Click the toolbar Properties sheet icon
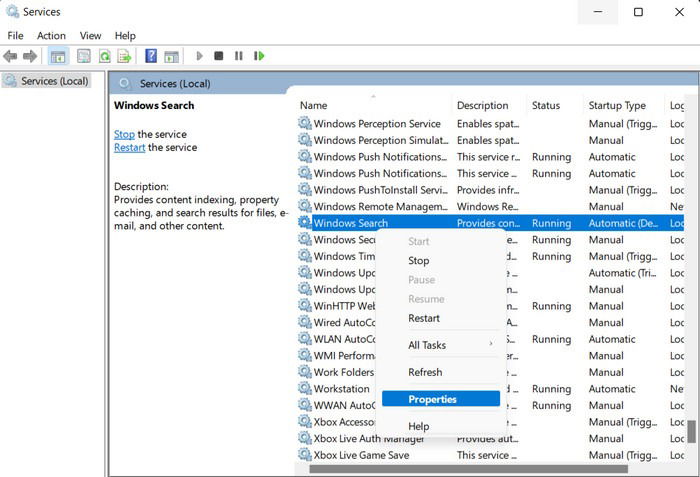This screenshot has height=477, width=700. pyautogui.click(x=83, y=56)
